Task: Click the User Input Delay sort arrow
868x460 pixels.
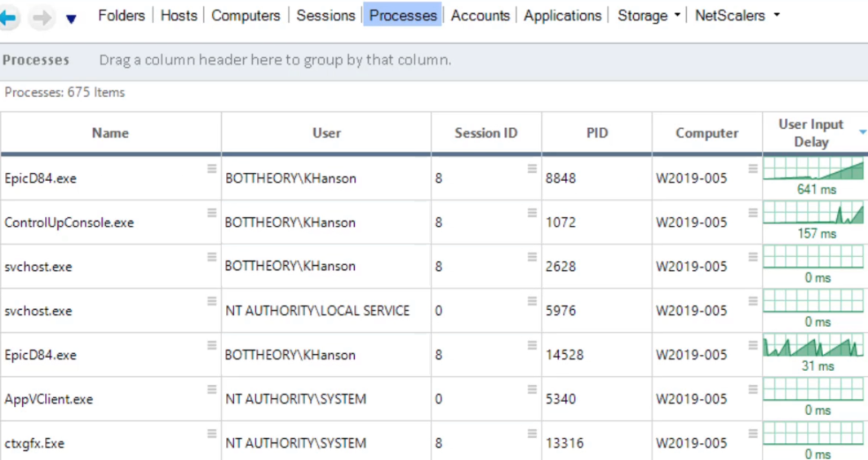Action: click(x=862, y=132)
